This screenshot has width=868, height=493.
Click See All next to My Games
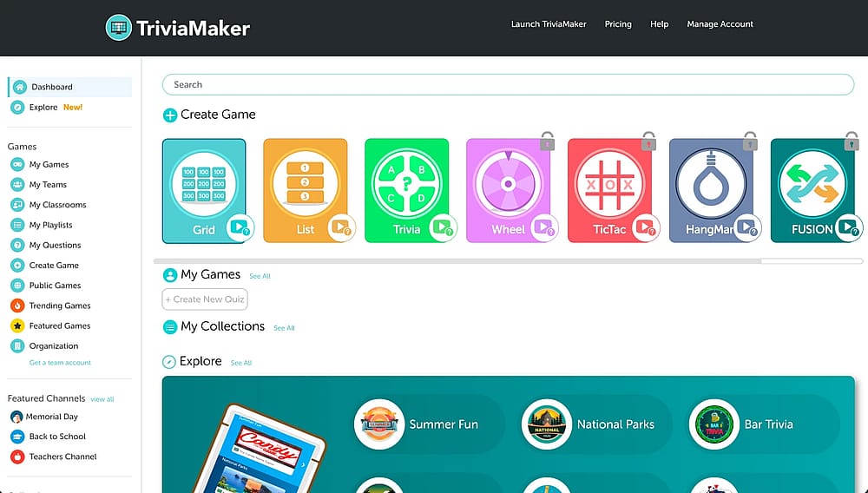(x=260, y=276)
